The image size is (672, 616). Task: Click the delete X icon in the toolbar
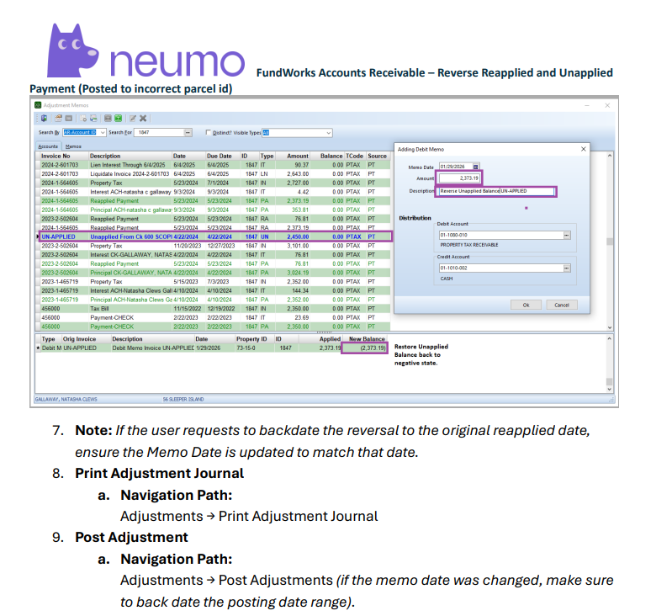point(144,118)
